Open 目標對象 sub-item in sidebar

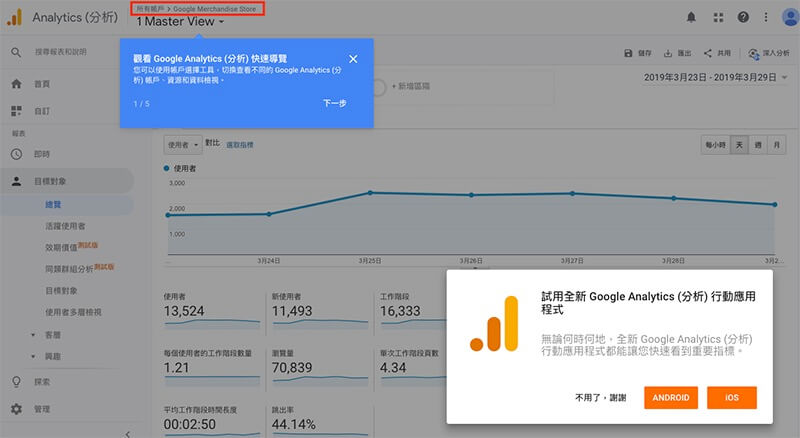coord(61,290)
